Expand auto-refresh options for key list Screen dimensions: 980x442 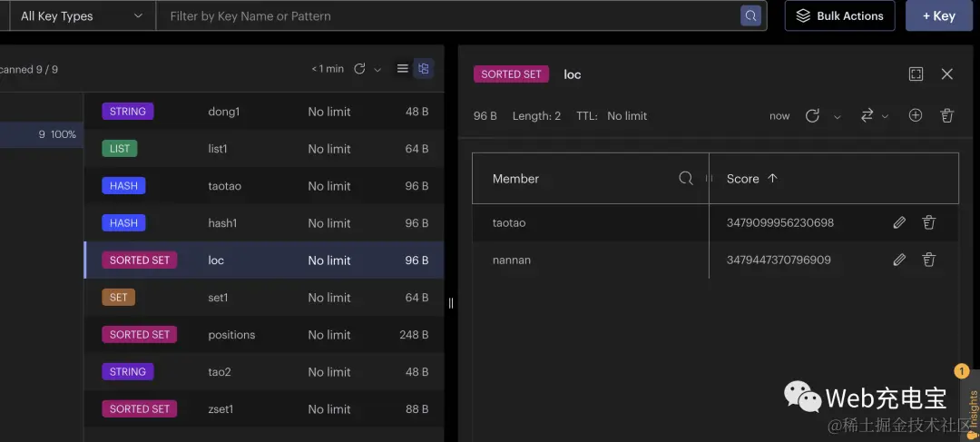point(377,69)
